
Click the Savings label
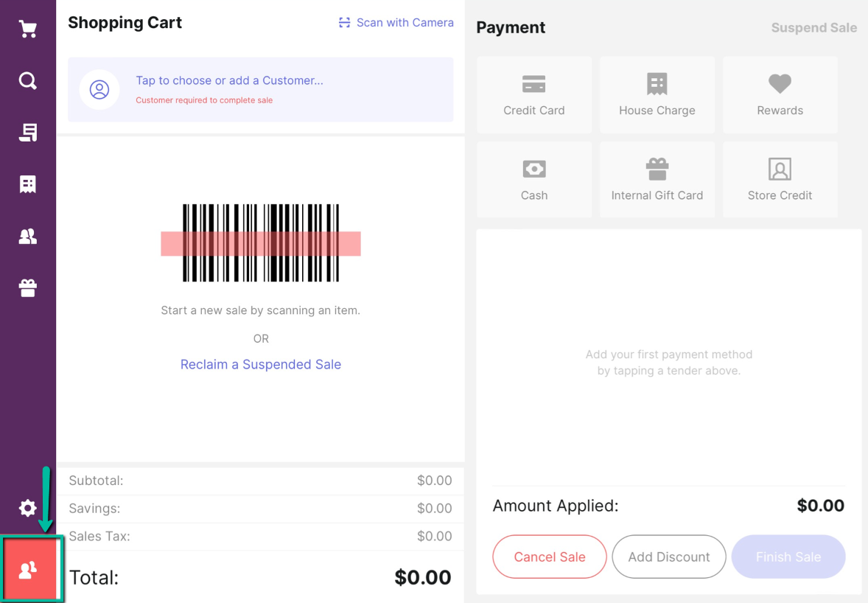(x=94, y=509)
